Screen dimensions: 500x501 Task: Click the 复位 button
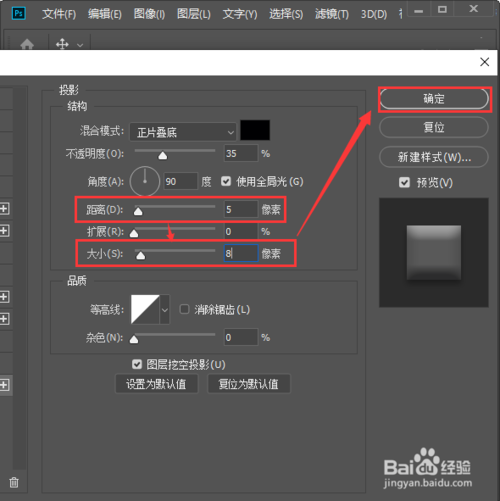point(434,127)
